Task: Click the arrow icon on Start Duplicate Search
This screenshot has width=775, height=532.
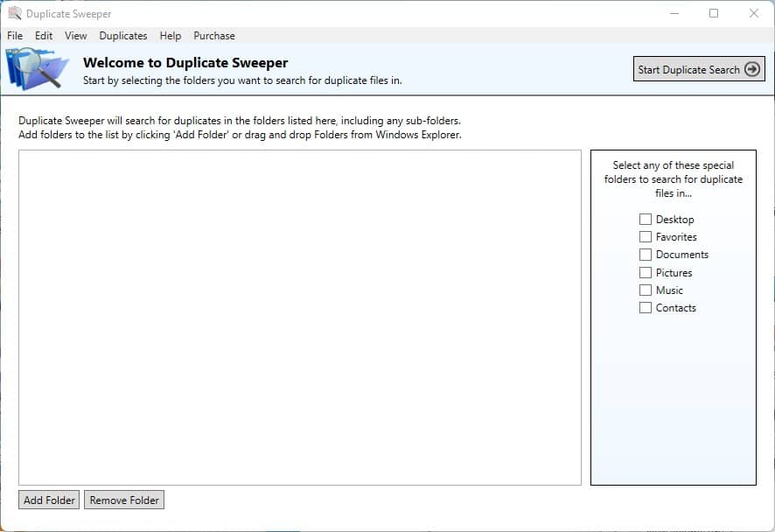Action: click(x=752, y=69)
